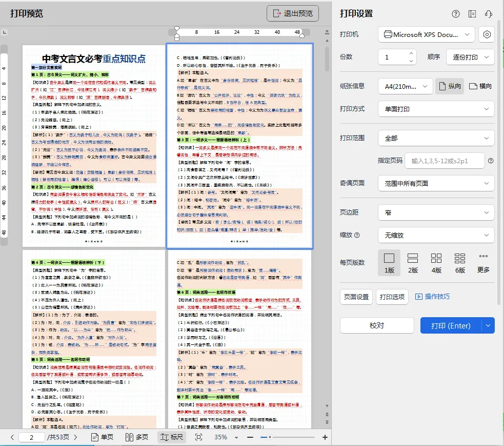Go to previous page arrow

[12, 437]
